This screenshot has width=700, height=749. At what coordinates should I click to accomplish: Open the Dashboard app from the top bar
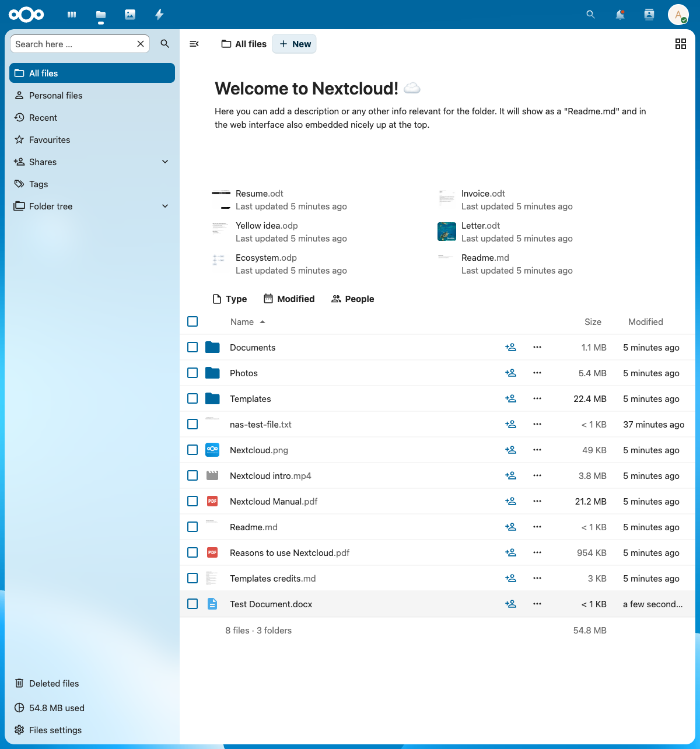71,15
